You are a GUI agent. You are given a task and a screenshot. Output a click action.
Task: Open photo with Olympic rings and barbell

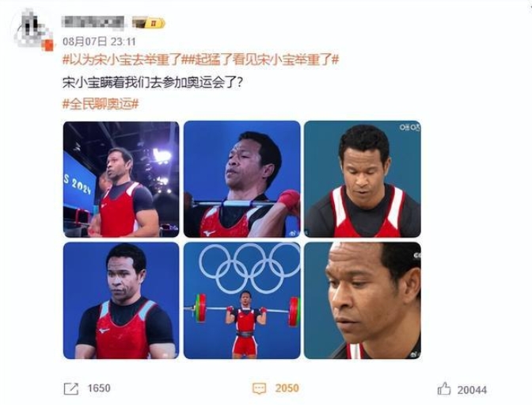(242, 300)
